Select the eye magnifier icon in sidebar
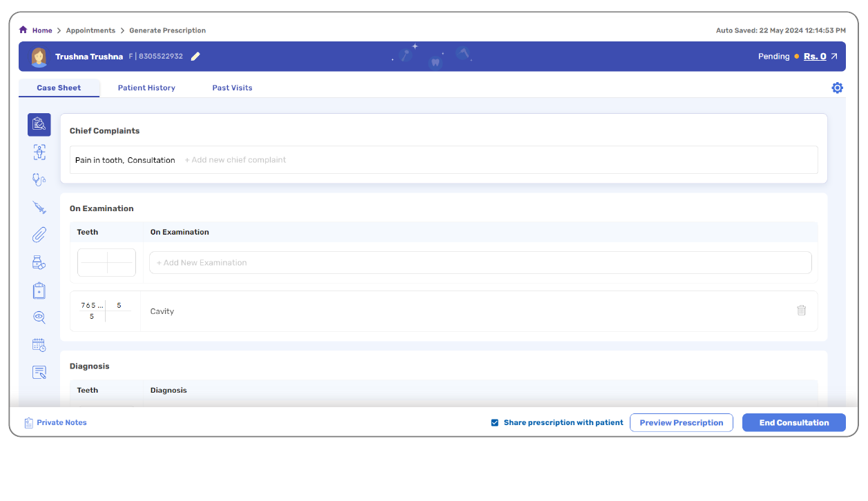This screenshot has width=868, height=501. coord(39,317)
